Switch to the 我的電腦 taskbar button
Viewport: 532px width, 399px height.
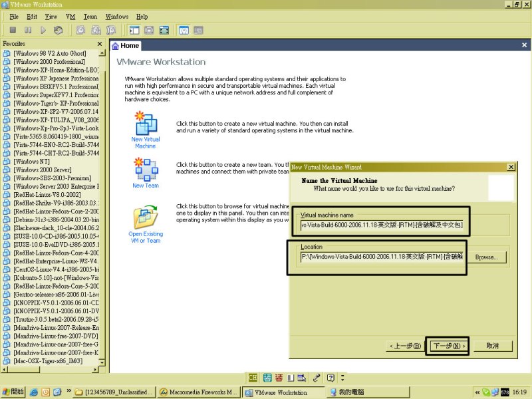coord(368,392)
